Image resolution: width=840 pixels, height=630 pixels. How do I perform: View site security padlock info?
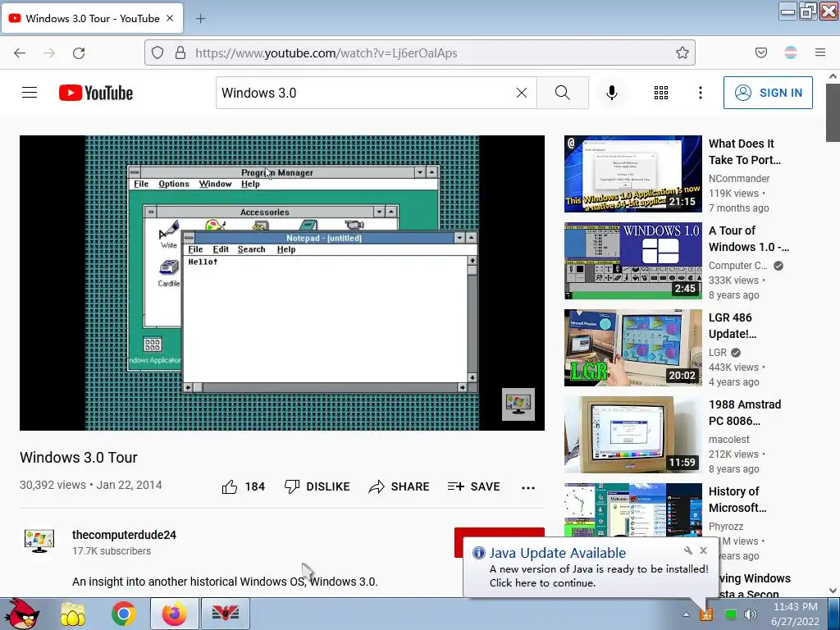[180, 52]
